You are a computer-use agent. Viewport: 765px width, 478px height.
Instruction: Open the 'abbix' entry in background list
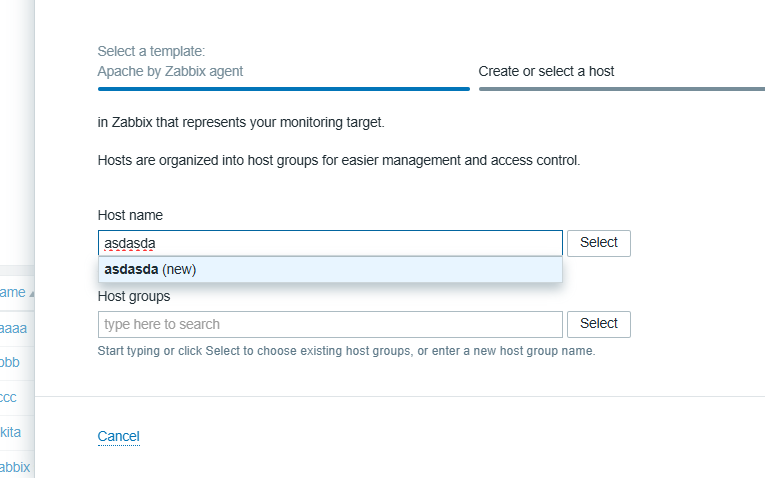(15, 467)
